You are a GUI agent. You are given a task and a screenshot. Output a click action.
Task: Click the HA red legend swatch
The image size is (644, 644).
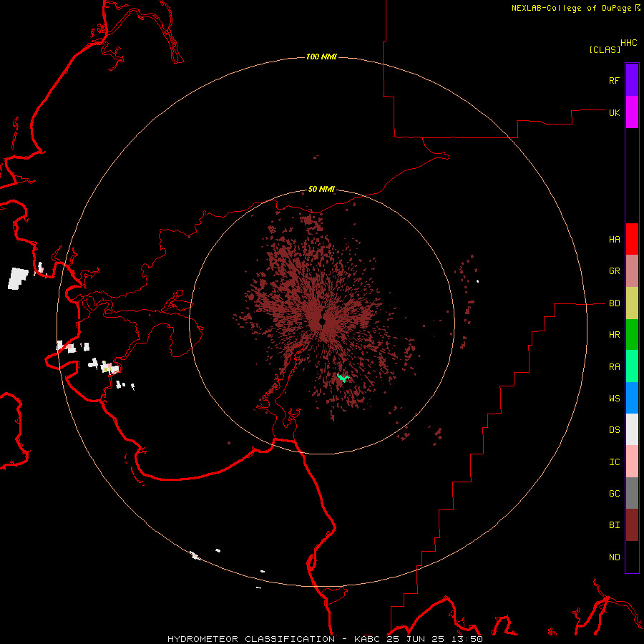(x=632, y=239)
